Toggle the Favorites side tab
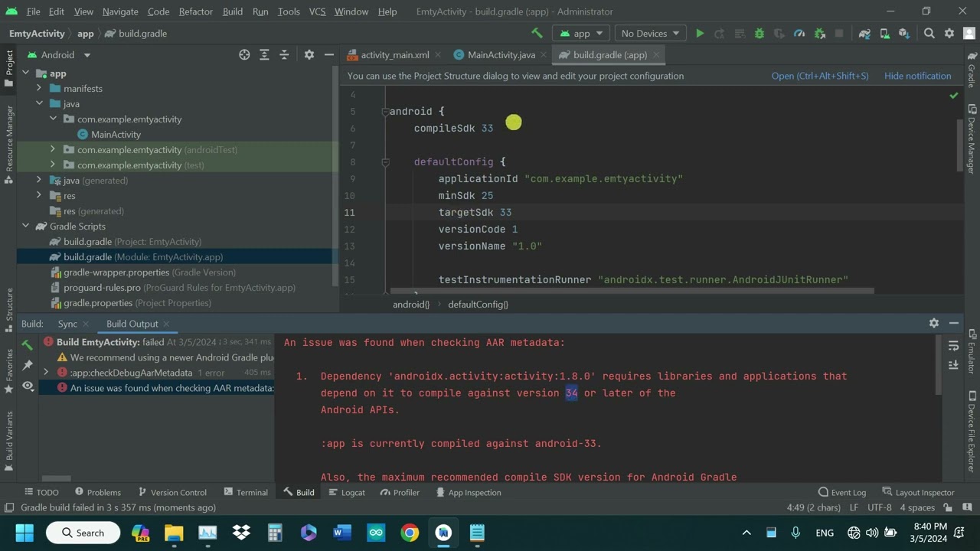This screenshot has height=551, width=980. 9,372
